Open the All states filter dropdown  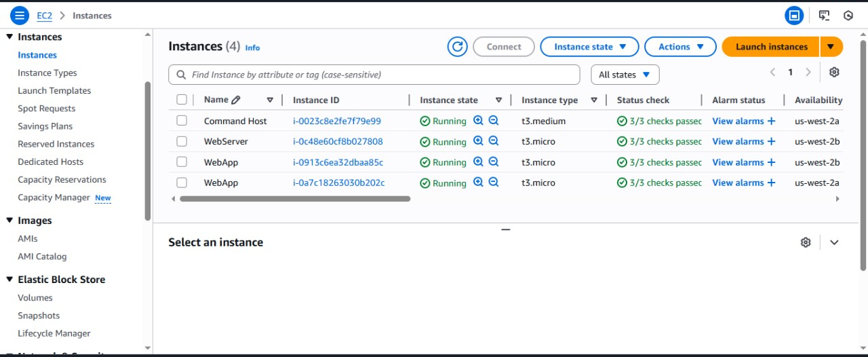[625, 75]
